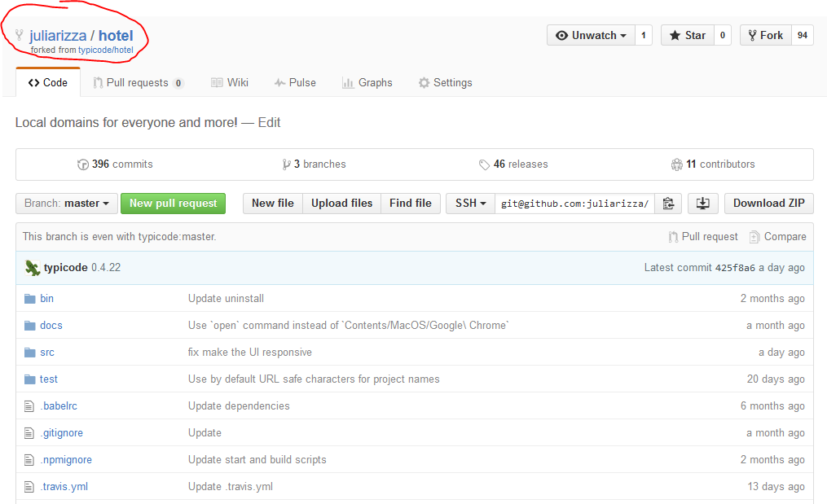Click the docs folder icon
Image resolution: width=827 pixels, height=504 pixels.
(x=30, y=326)
